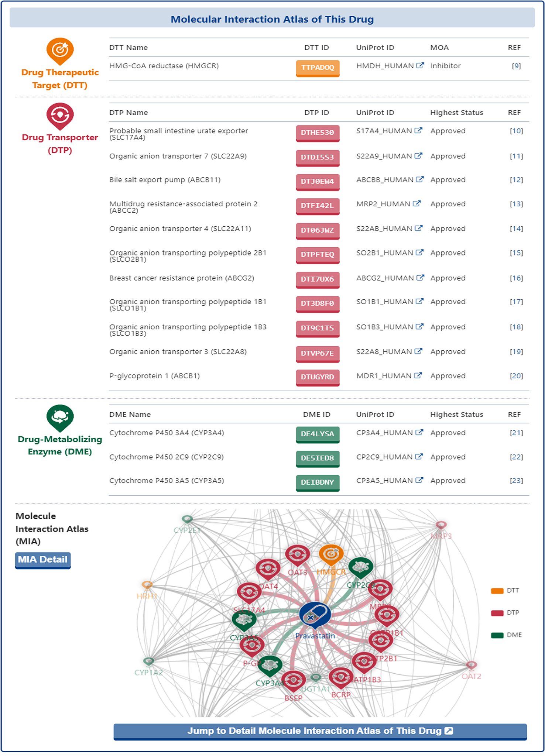Select the faded CYP2E1 node

[x=188, y=520]
